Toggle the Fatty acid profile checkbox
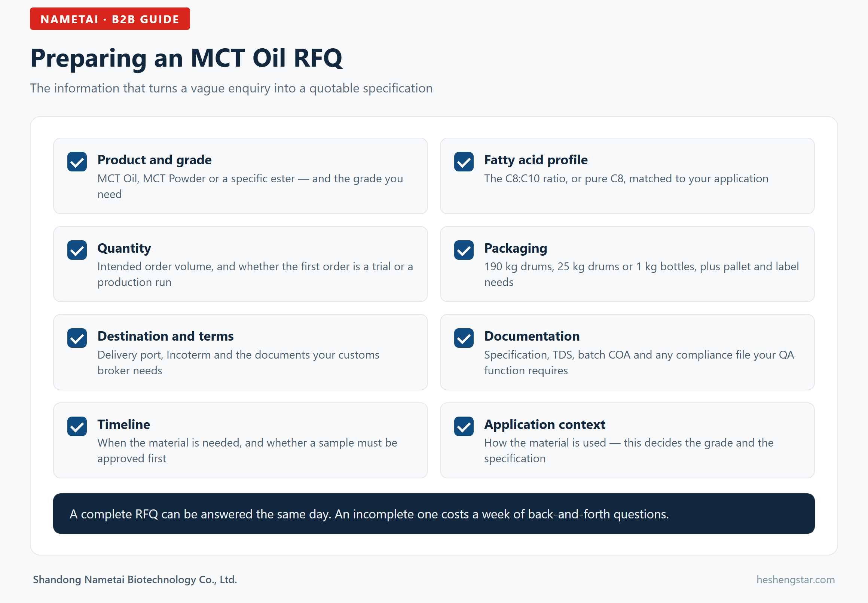Screen dimensions: 868x603 (464, 162)
